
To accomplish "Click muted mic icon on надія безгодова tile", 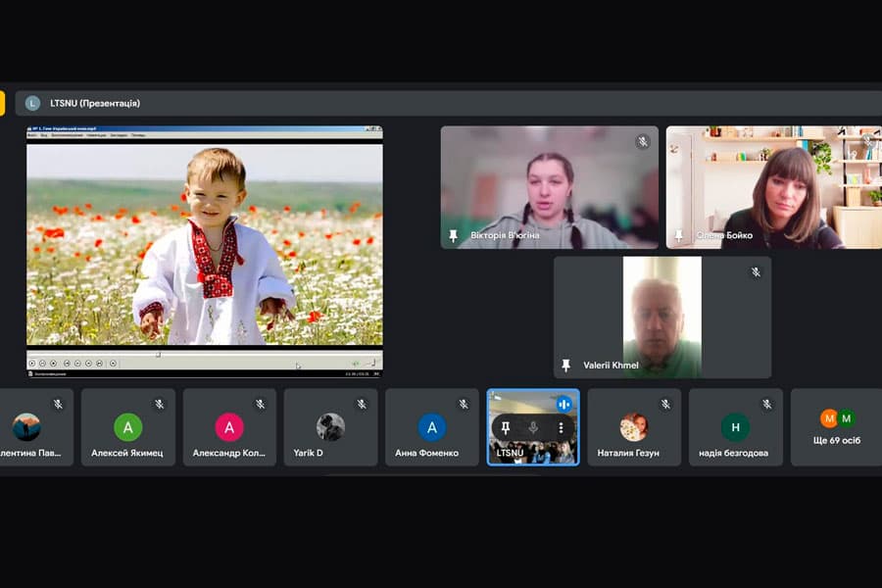I will point(766,404).
